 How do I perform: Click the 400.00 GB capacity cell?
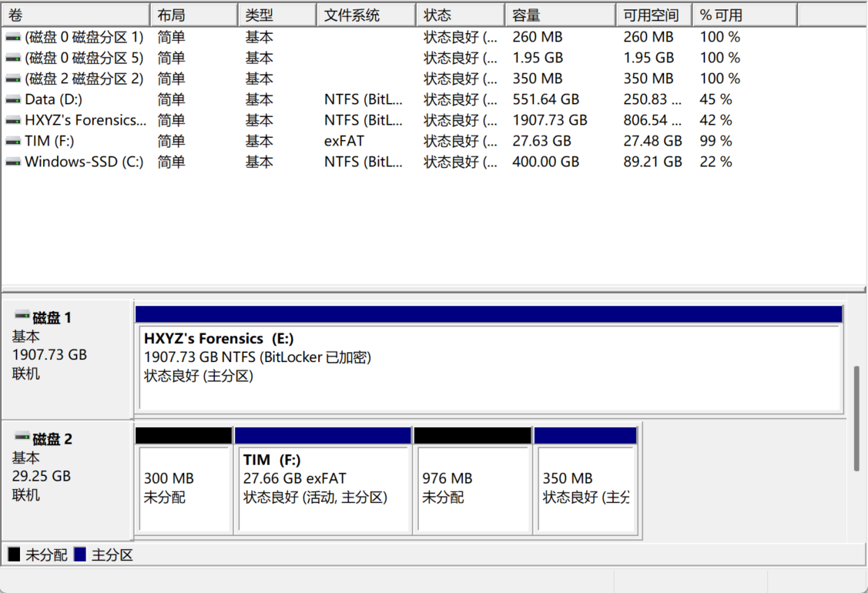tap(546, 162)
